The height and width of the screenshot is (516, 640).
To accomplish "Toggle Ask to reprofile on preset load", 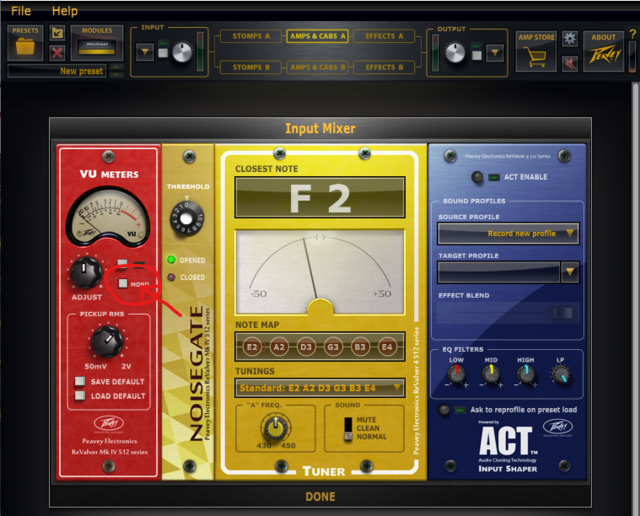I will point(444,409).
